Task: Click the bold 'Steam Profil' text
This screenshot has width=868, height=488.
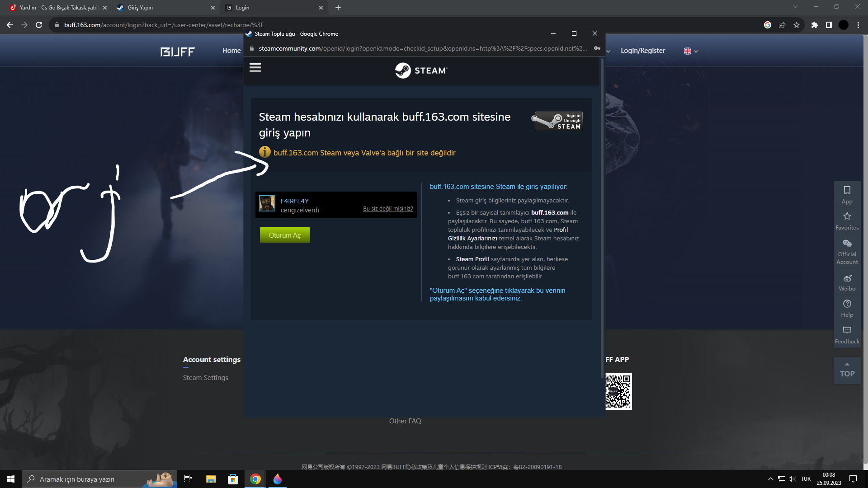Action: pos(472,259)
